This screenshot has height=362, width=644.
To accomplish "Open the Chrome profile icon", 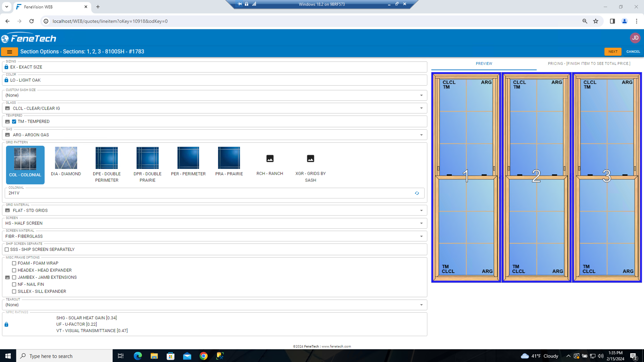I will [624, 21].
